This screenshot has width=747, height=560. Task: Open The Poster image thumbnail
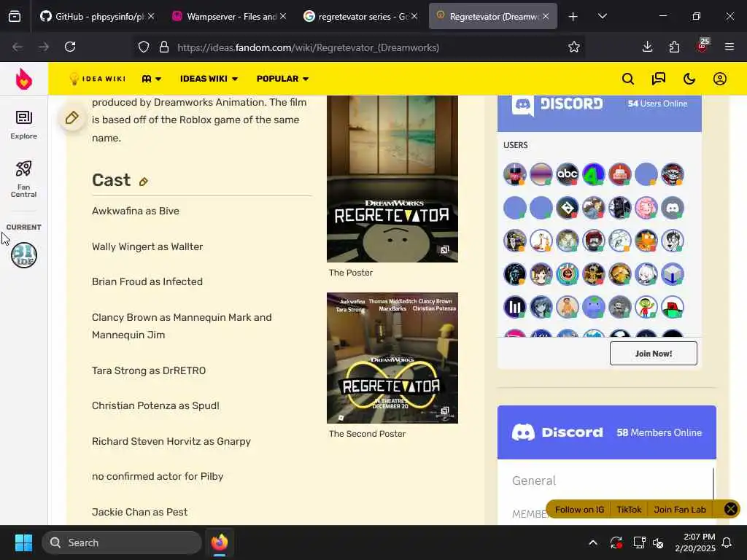[392, 179]
